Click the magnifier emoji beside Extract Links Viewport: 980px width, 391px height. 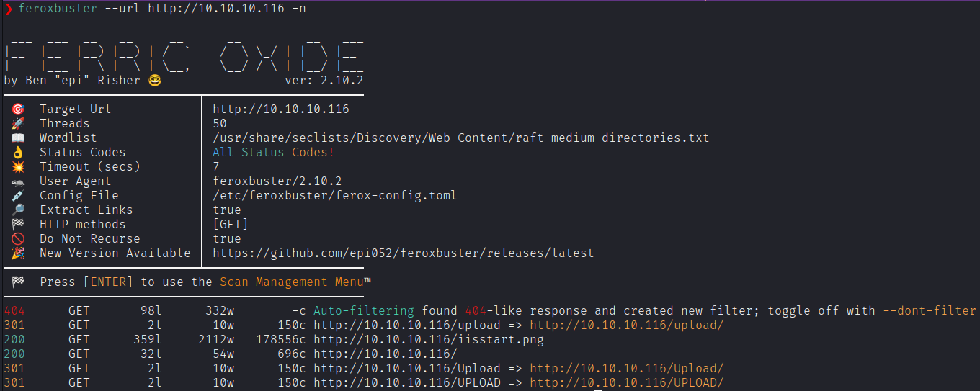click(x=18, y=210)
